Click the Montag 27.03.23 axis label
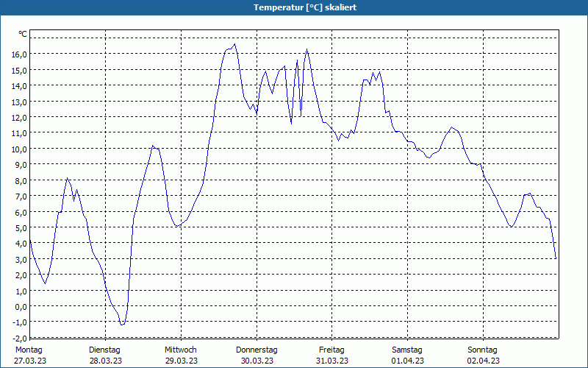Screen dimensions: 588x368 coord(30,355)
